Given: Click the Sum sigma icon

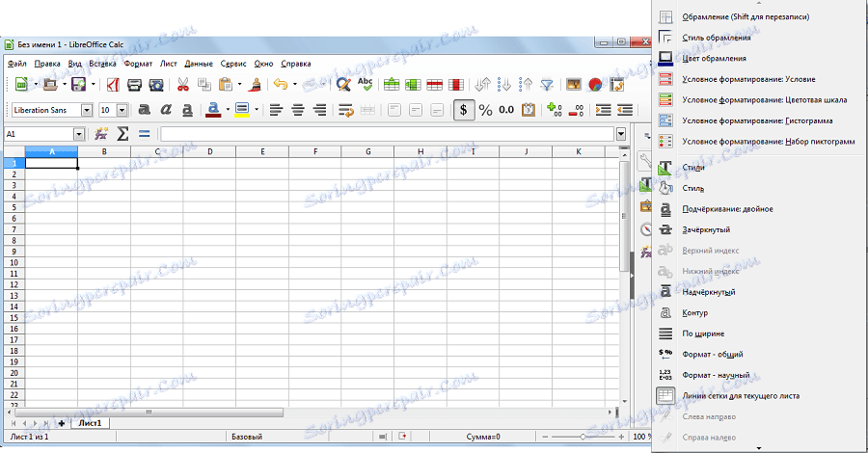Looking at the screenshot, I should [122, 135].
